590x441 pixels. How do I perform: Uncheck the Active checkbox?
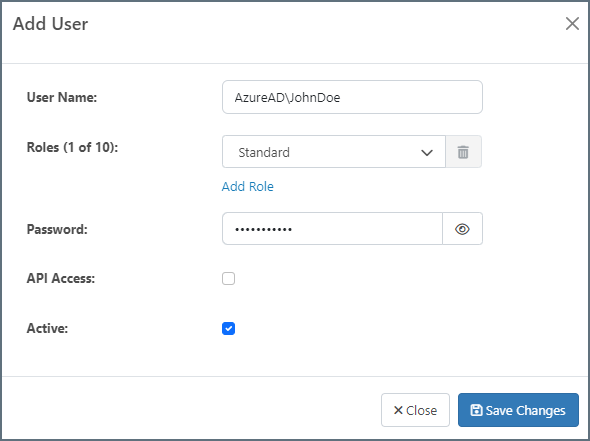tap(228, 328)
